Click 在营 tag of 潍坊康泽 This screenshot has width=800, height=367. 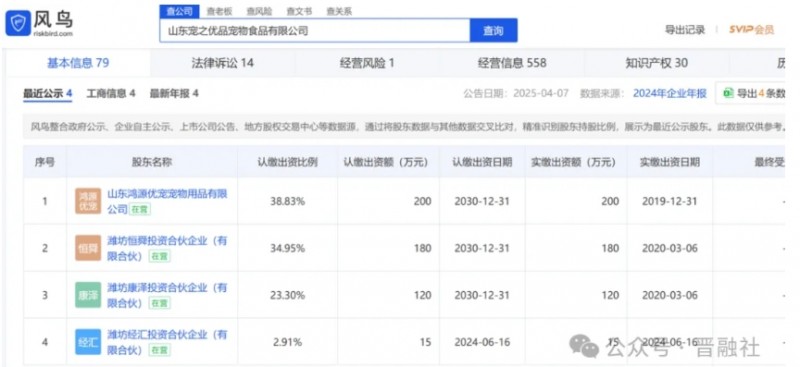[x=159, y=303]
